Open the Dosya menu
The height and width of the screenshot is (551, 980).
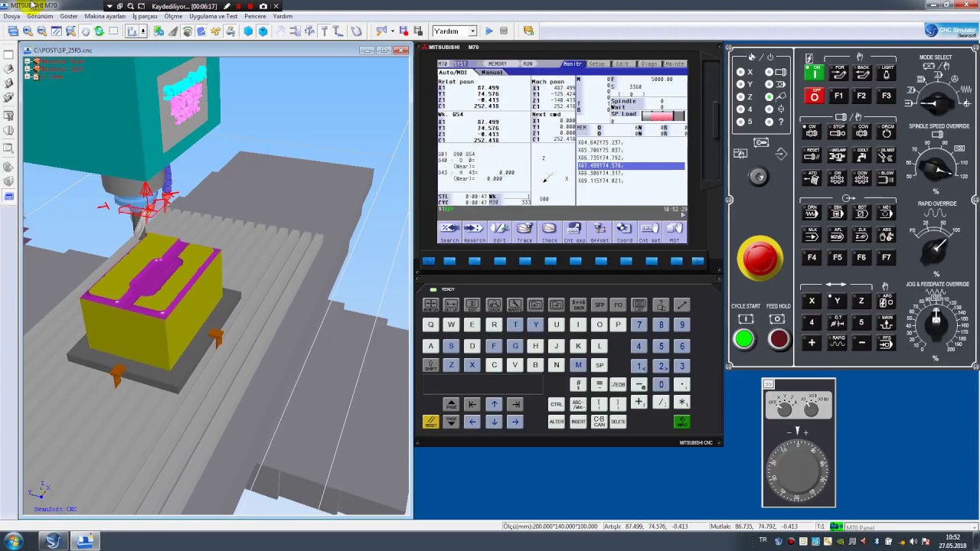pyautogui.click(x=11, y=16)
